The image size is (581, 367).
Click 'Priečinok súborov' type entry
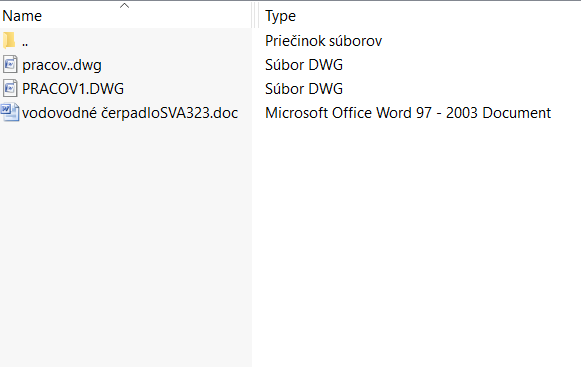[x=323, y=41]
